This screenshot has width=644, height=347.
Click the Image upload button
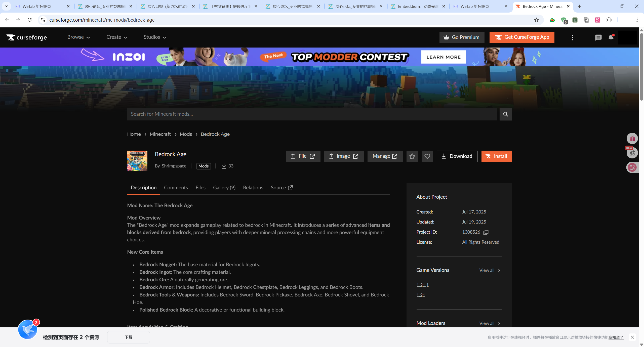344,156
